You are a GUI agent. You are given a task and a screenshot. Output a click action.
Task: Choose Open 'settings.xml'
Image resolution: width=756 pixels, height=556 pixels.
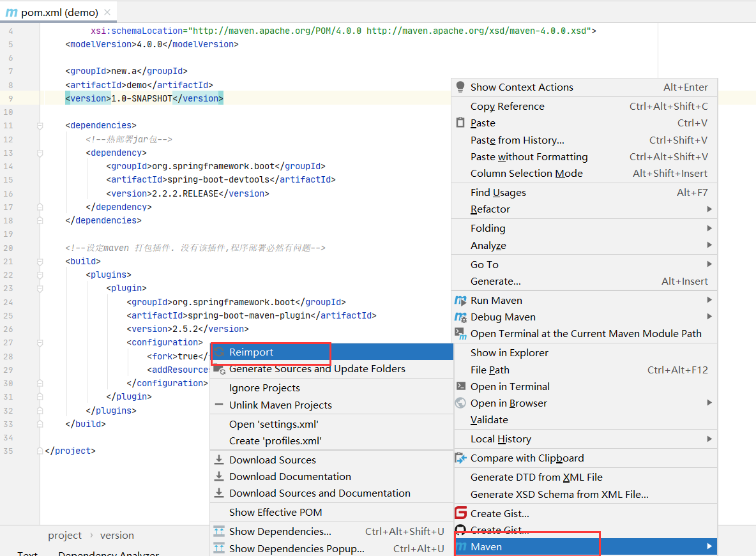click(x=332, y=425)
